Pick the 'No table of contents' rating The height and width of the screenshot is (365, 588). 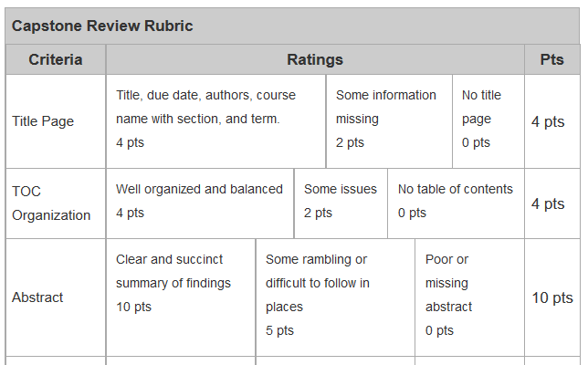tap(456, 201)
